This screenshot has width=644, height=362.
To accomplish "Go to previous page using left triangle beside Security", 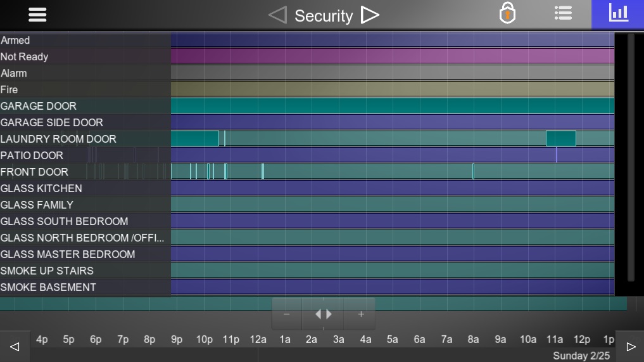I will coord(277,15).
